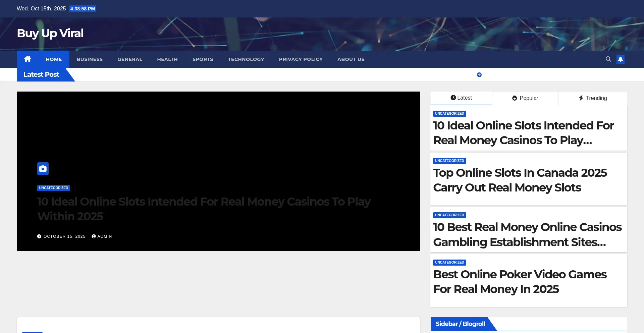
Task: Switch to the Trending tab
Action: point(592,98)
